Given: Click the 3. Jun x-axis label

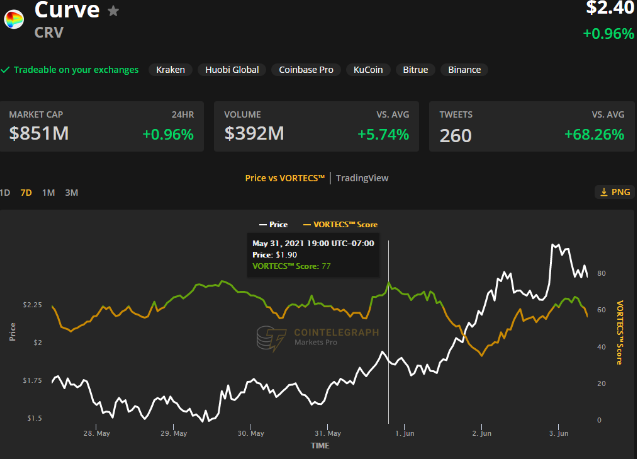Looking at the screenshot, I should point(559,433).
